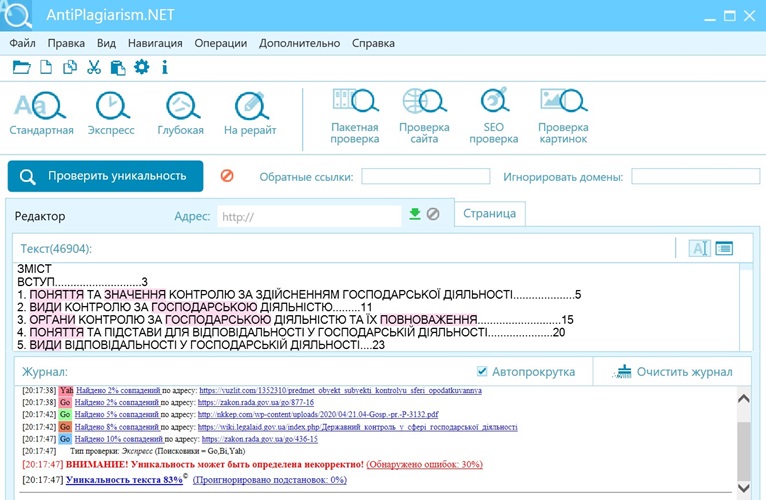Toggle the Автопрокрутка checkbox
The height and width of the screenshot is (500, 766).
tap(482, 371)
